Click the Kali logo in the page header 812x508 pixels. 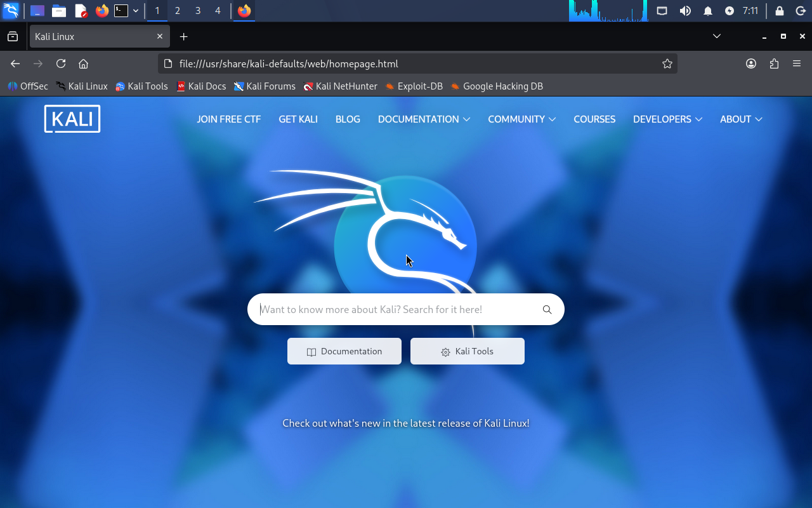click(72, 119)
